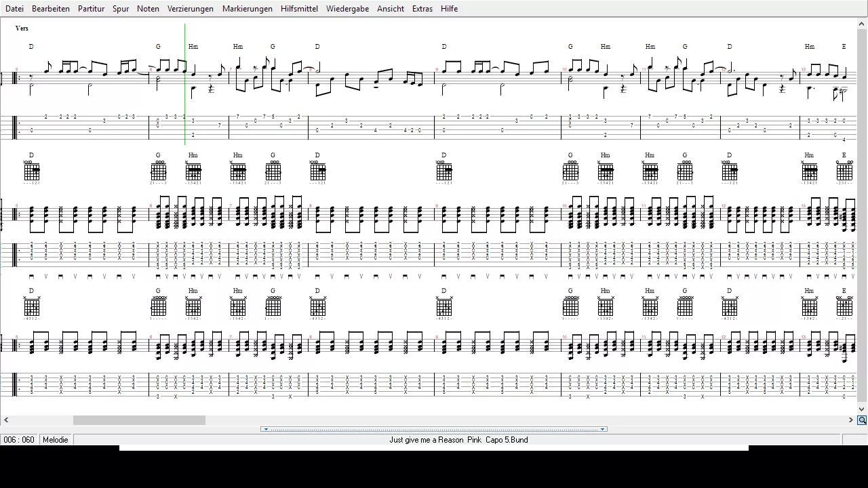Open the Hilfe menu
This screenshot has height=488, width=868.
[449, 9]
